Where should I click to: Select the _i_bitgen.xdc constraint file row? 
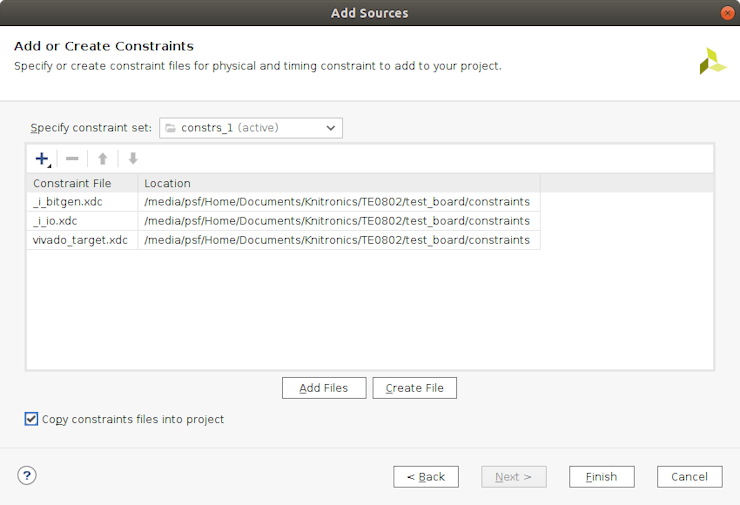[x=68, y=202]
